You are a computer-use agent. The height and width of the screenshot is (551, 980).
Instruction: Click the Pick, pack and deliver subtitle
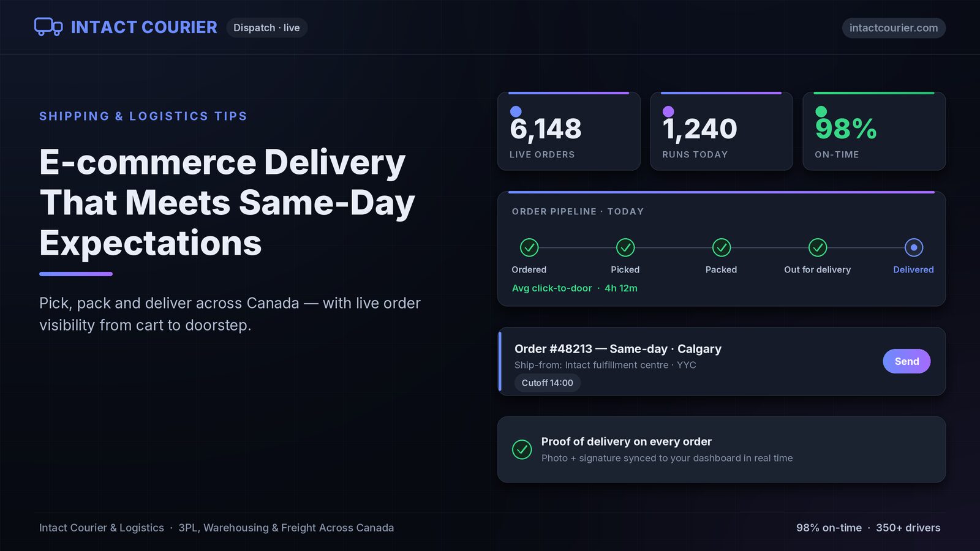click(230, 314)
